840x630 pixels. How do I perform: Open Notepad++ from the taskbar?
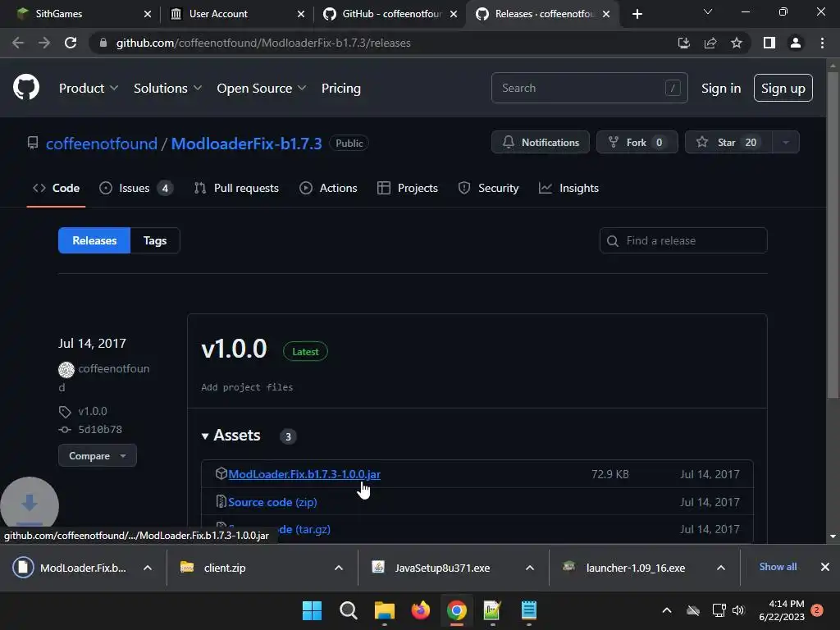492,610
